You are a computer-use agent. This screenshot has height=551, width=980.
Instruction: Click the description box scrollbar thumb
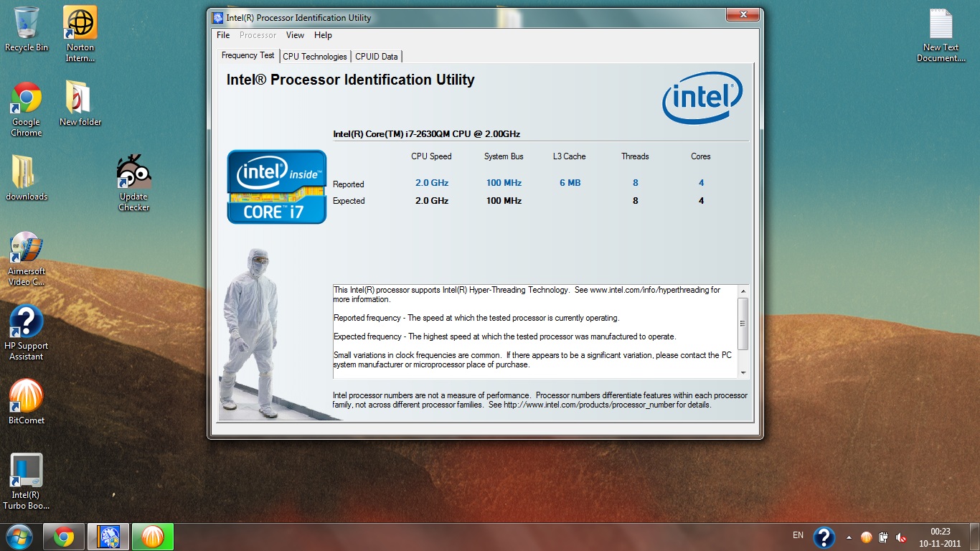pyautogui.click(x=743, y=324)
